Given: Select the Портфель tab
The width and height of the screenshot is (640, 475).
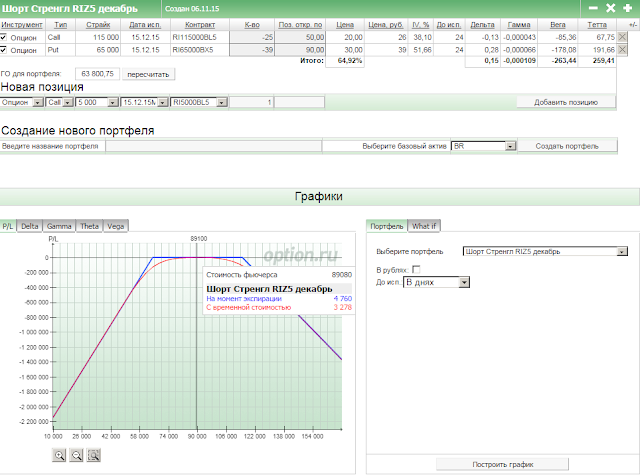Looking at the screenshot, I should click(387, 226).
